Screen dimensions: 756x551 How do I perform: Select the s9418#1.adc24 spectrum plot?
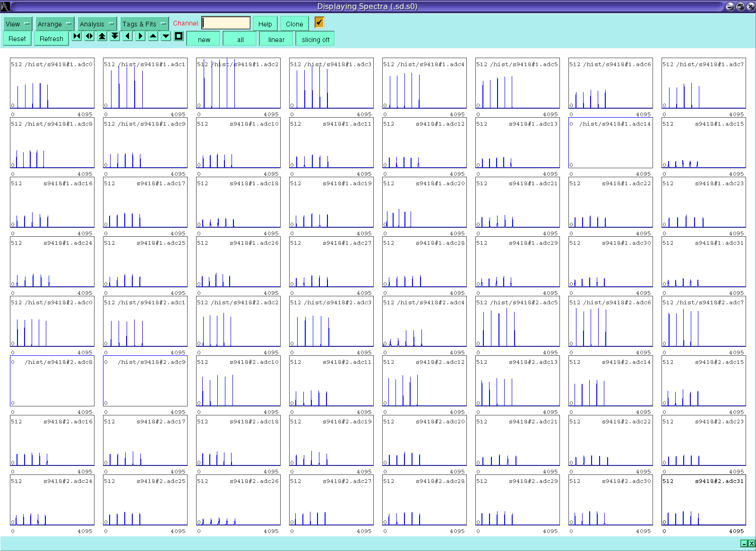pyautogui.click(x=52, y=262)
